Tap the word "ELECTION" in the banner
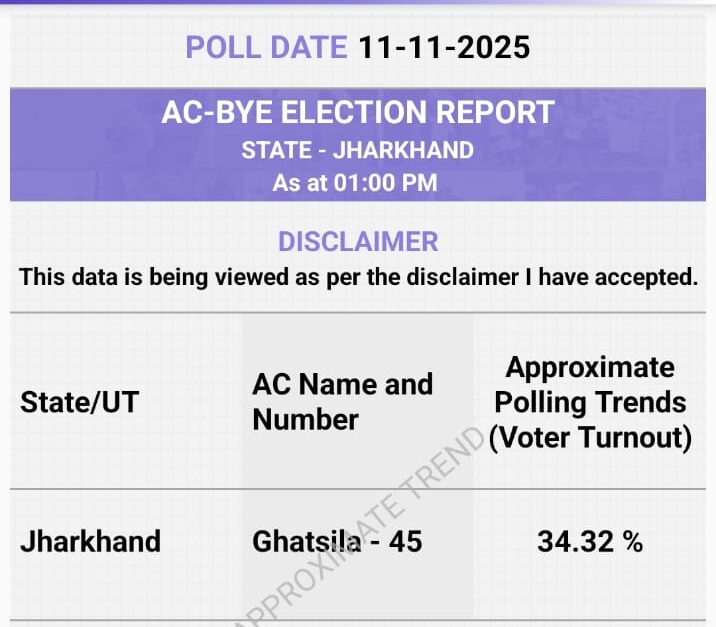The height and width of the screenshot is (627, 716). 369,112
